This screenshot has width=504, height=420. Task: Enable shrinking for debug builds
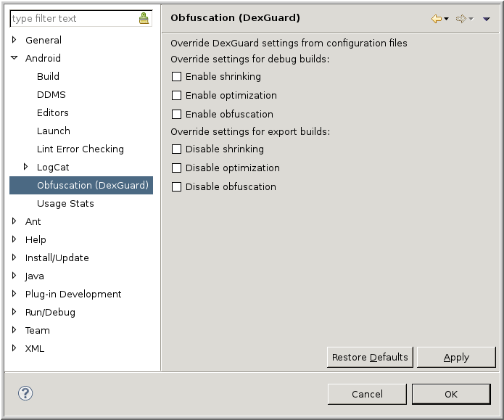point(176,76)
